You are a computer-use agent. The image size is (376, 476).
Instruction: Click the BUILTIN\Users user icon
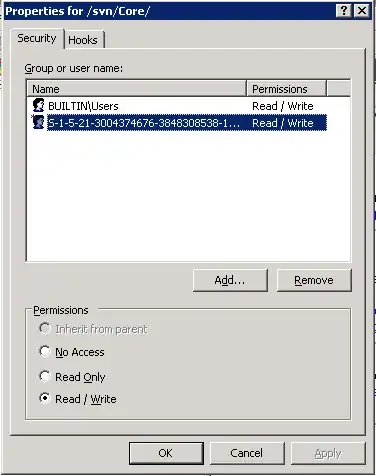point(39,105)
